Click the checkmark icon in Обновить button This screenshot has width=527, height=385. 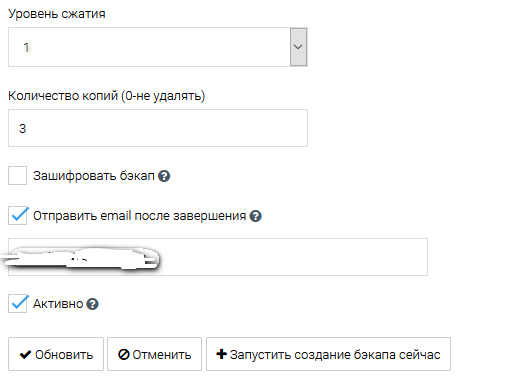coord(26,354)
